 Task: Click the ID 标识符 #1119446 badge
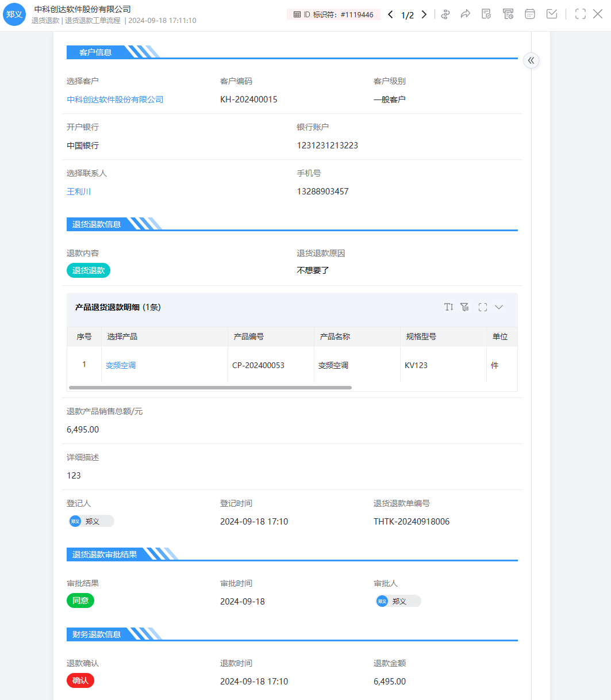pos(333,15)
